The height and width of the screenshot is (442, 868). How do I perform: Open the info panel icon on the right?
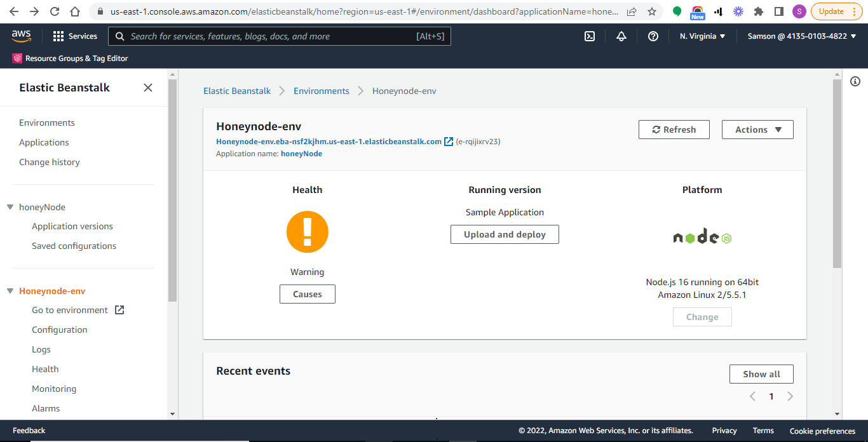tap(855, 81)
